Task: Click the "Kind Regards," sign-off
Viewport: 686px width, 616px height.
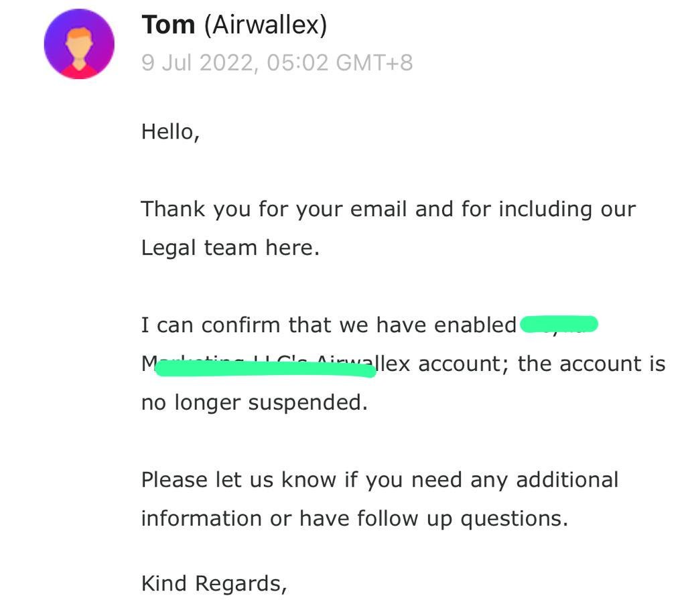Action: click(214, 583)
